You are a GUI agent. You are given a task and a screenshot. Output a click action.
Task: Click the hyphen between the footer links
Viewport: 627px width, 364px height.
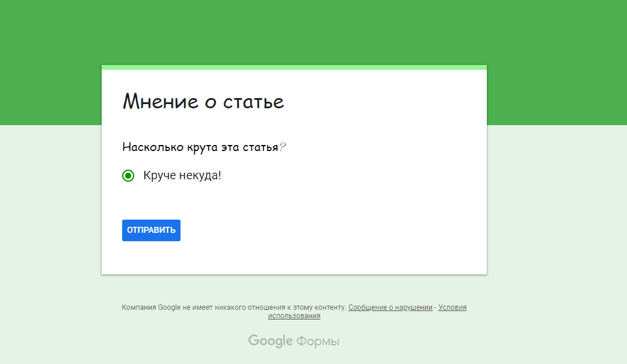coord(436,307)
